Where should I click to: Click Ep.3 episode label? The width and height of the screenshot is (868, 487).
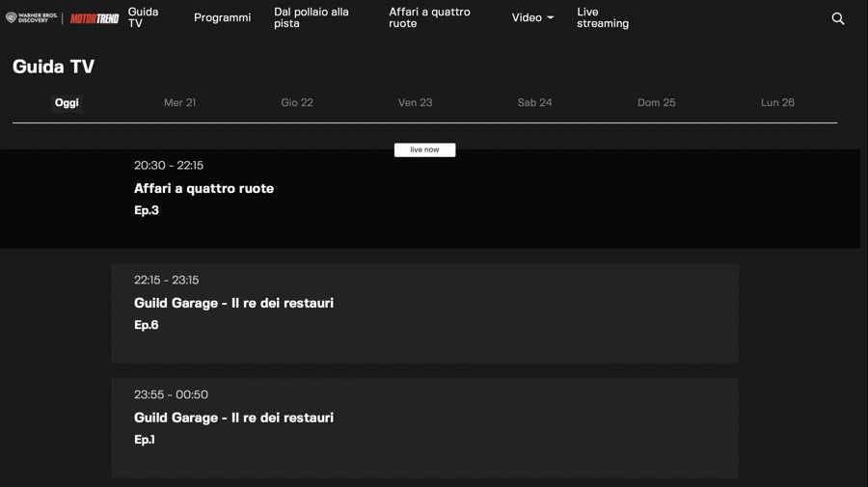(147, 210)
